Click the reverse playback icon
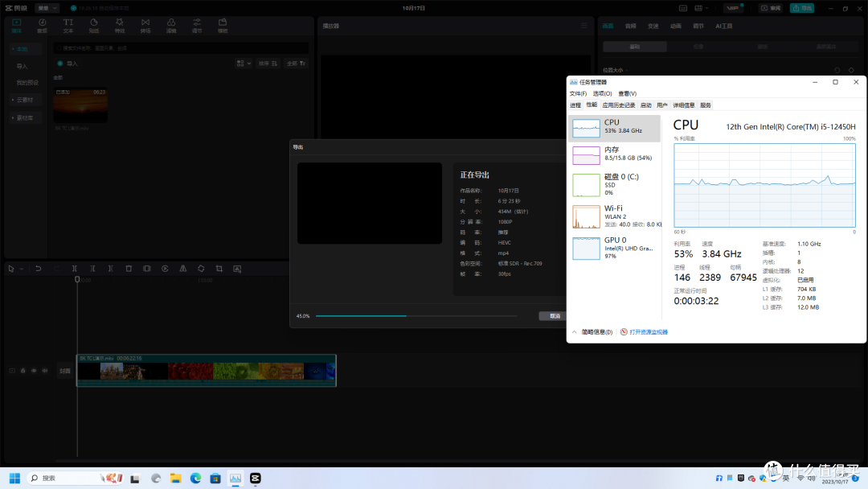 pyautogui.click(x=165, y=269)
